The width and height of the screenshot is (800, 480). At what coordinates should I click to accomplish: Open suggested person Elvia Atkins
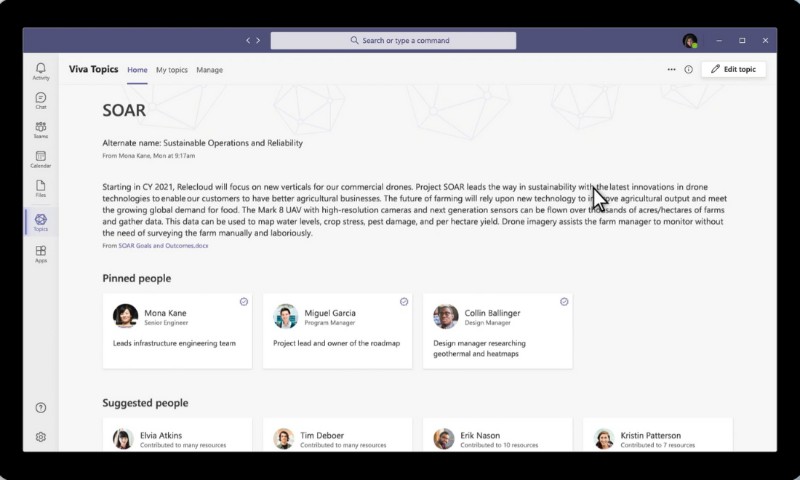click(177, 435)
